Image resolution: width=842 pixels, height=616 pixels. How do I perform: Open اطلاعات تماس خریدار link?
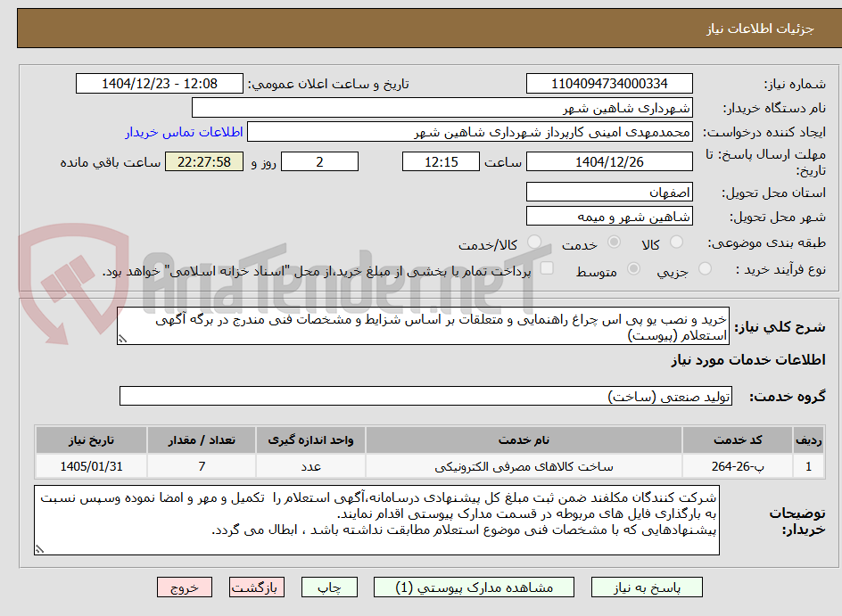[184, 132]
